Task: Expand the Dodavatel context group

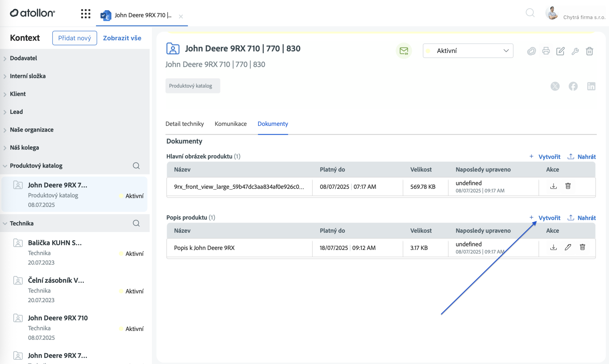Action: (x=5, y=58)
